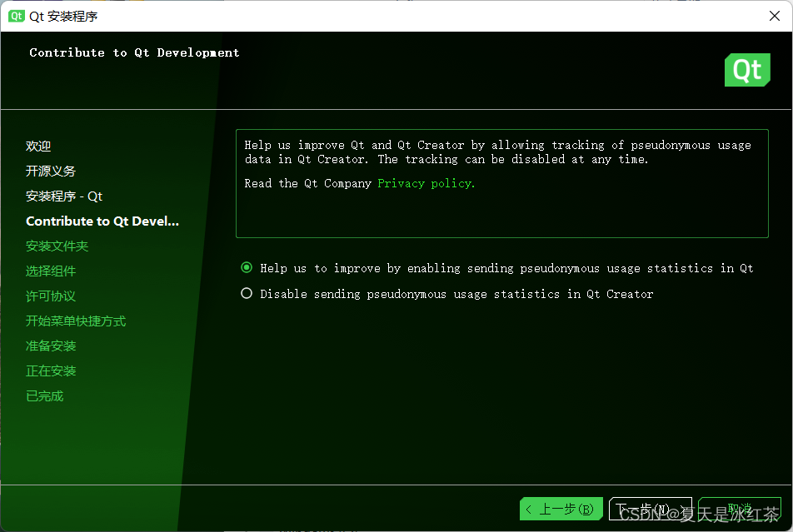The image size is (793, 532).
Task: Select the 选择组件 step in sidebar
Action: tap(51, 271)
